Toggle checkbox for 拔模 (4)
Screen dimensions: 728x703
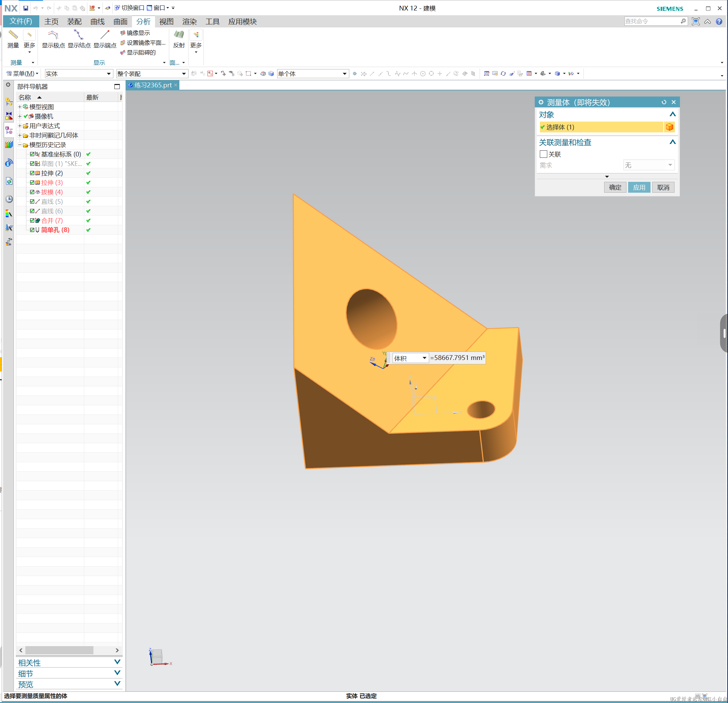(32, 192)
